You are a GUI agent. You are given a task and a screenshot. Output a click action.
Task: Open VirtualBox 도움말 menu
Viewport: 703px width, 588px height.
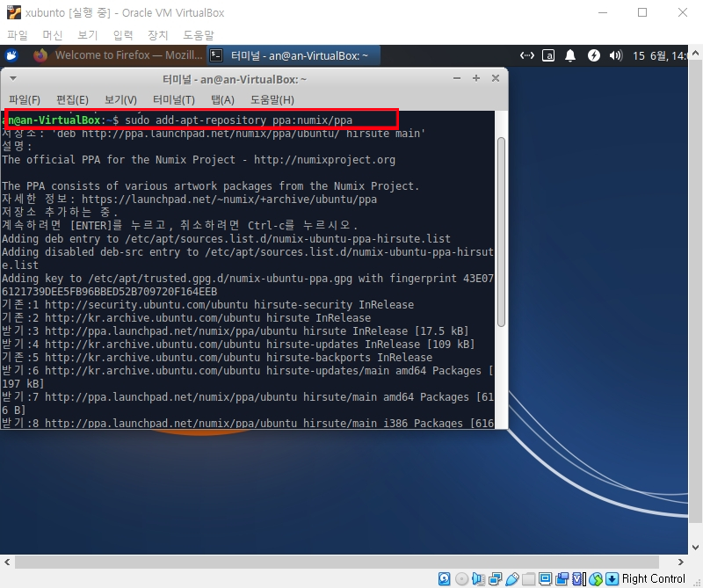(x=199, y=35)
